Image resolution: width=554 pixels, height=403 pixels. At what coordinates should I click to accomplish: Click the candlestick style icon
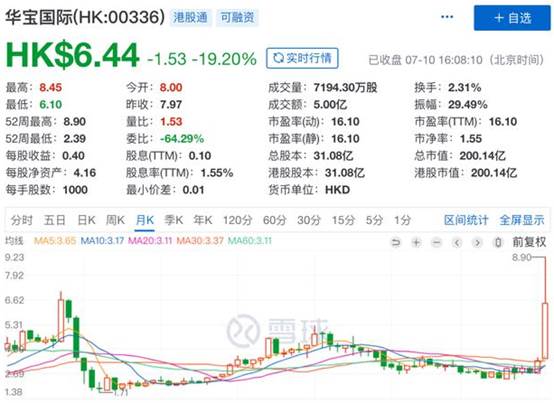coord(498,243)
